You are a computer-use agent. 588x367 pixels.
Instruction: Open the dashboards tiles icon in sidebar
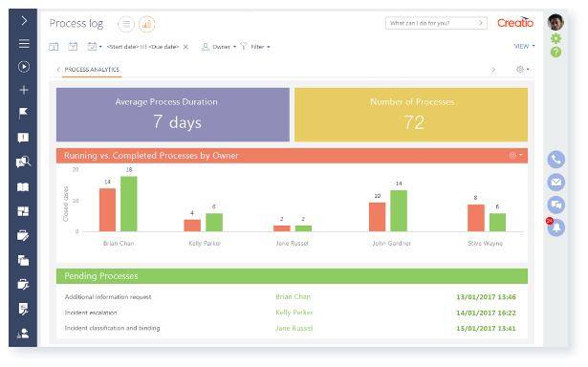tap(23, 211)
